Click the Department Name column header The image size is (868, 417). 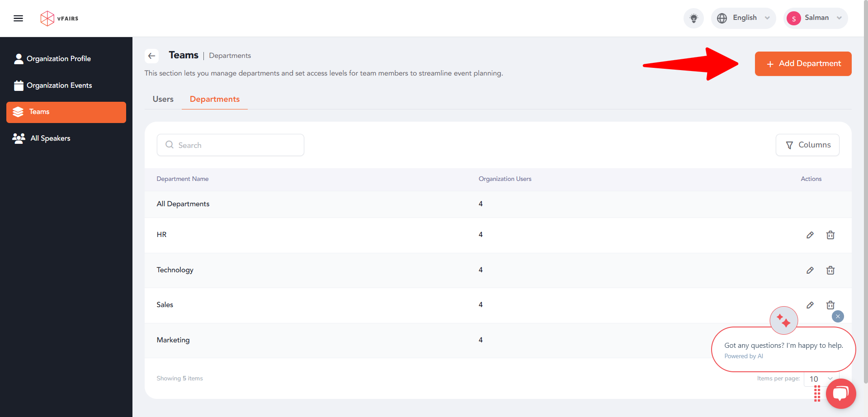tap(183, 179)
